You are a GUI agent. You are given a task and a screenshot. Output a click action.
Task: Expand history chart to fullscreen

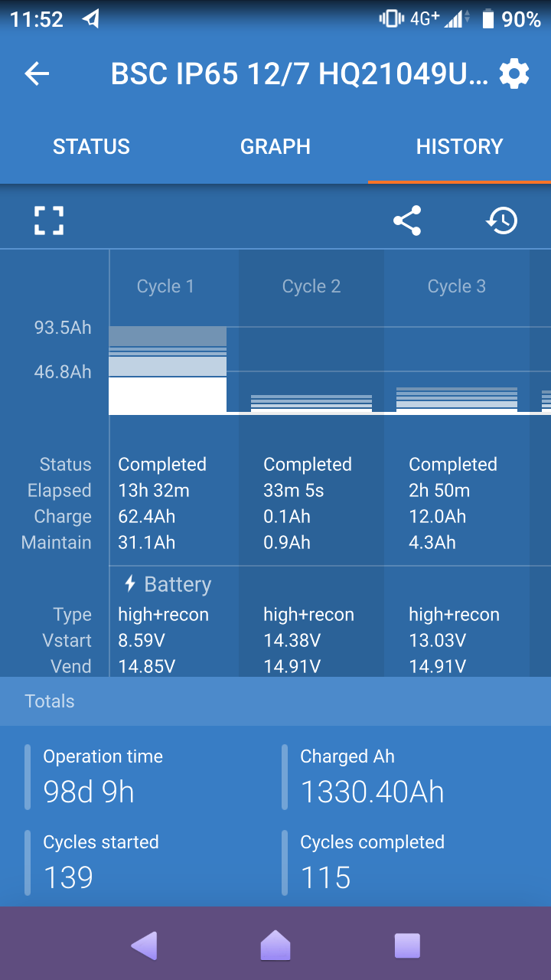tap(49, 220)
